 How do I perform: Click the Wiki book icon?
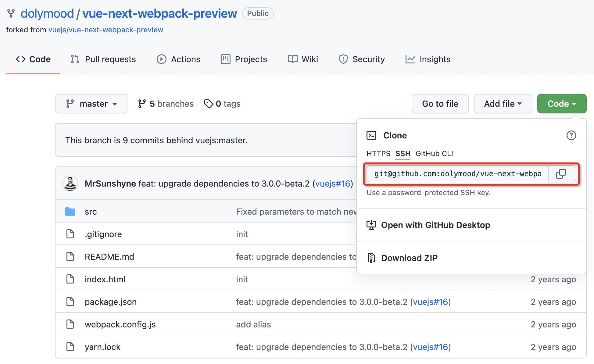292,59
